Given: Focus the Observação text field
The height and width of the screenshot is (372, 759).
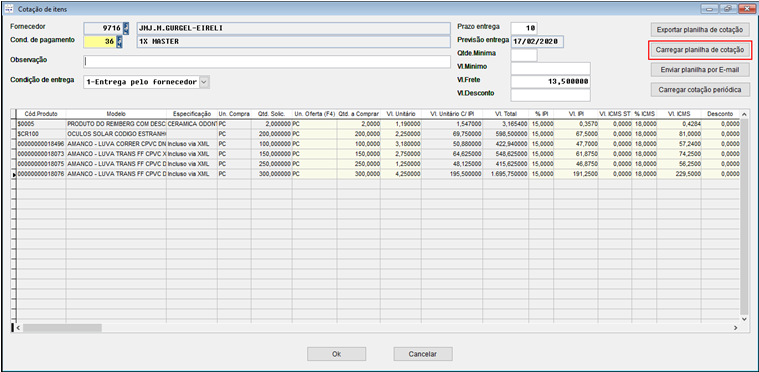Looking at the screenshot, I should (x=267, y=61).
